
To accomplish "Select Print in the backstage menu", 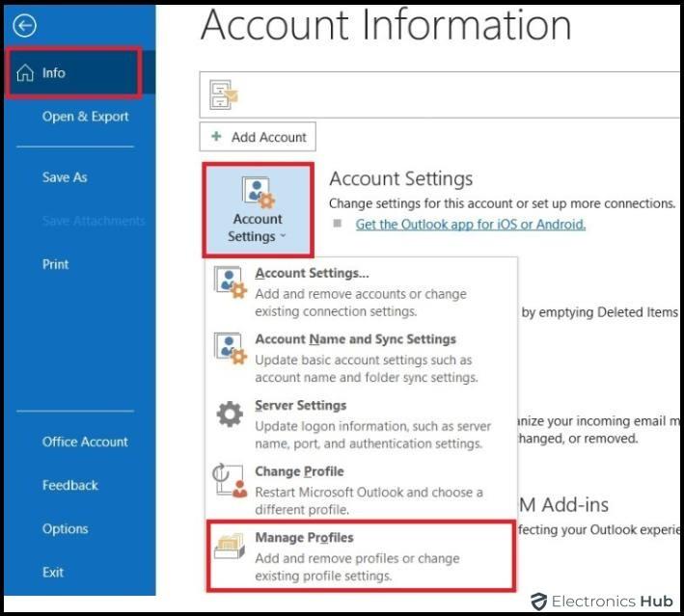I will [x=56, y=264].
